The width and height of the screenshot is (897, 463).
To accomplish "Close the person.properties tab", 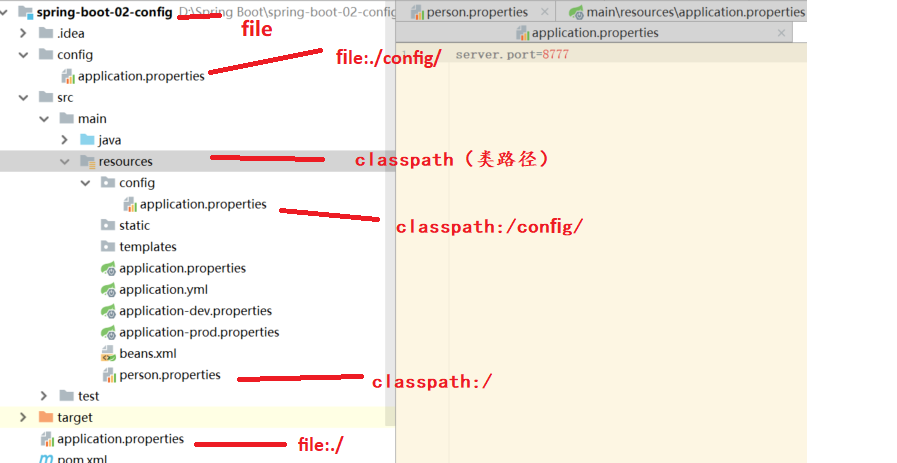I will 545,11.
